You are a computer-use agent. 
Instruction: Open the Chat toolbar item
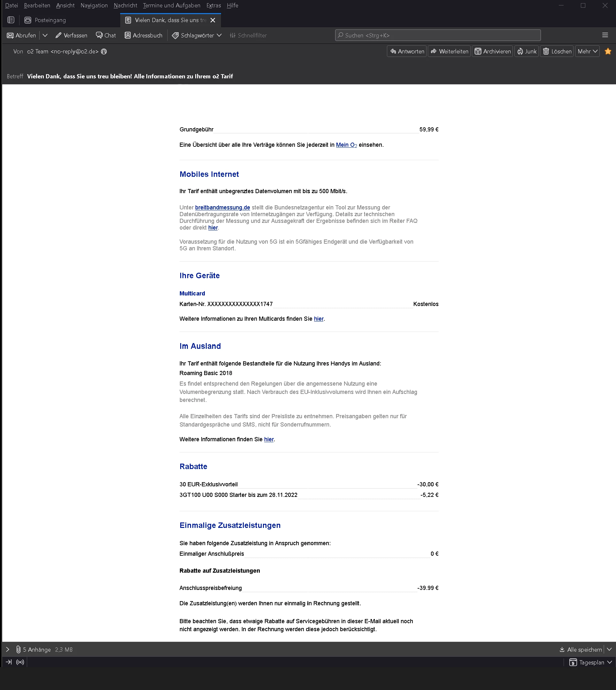pos(106,35)
